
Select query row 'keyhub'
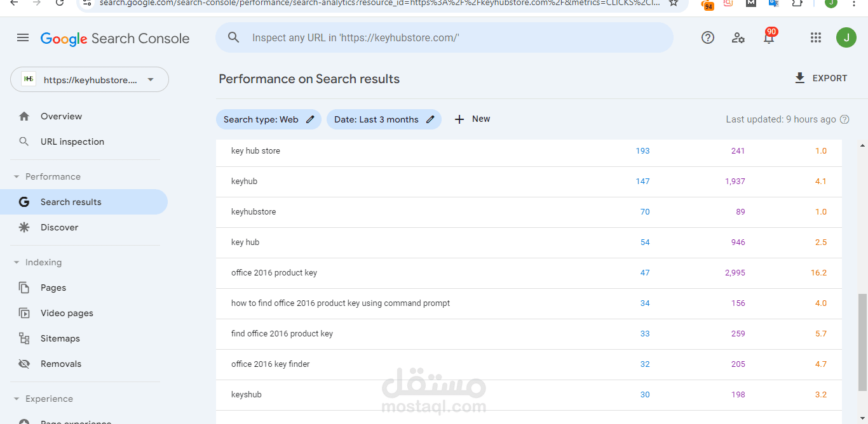coord(529,182)
